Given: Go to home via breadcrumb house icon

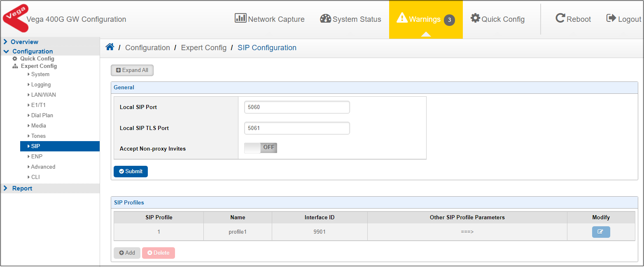Looking at the screenshot, I should (110, 47).
